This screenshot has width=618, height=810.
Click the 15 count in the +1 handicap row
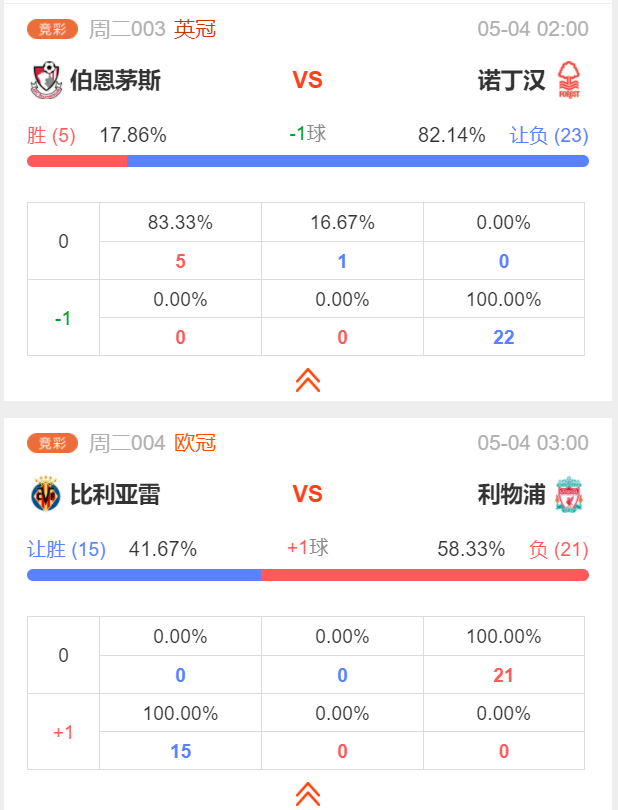click(180, 751)
